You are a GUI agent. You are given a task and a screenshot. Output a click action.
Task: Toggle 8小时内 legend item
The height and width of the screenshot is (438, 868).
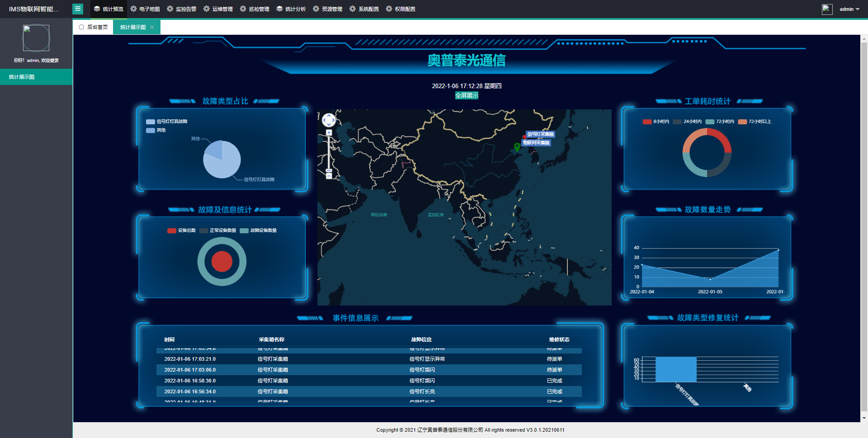click(x=656, y=122)
